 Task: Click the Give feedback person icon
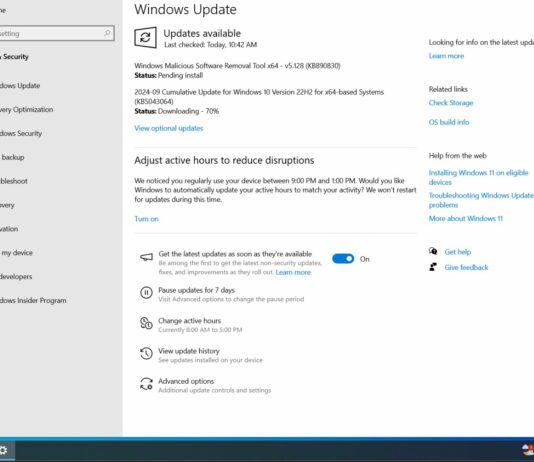(x=433, y=267)
